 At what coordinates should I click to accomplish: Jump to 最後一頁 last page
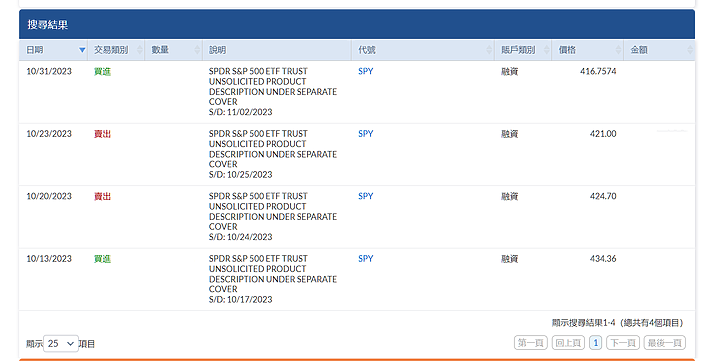(664, 343)
